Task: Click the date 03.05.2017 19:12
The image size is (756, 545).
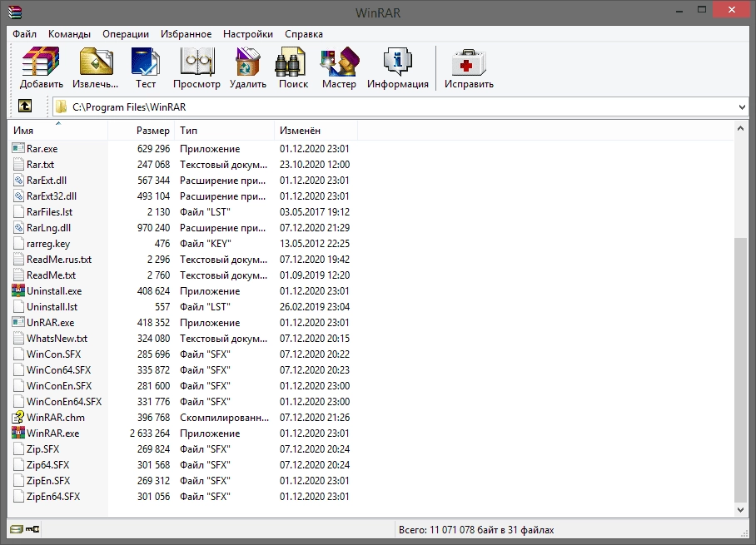Action: [315, 212]
